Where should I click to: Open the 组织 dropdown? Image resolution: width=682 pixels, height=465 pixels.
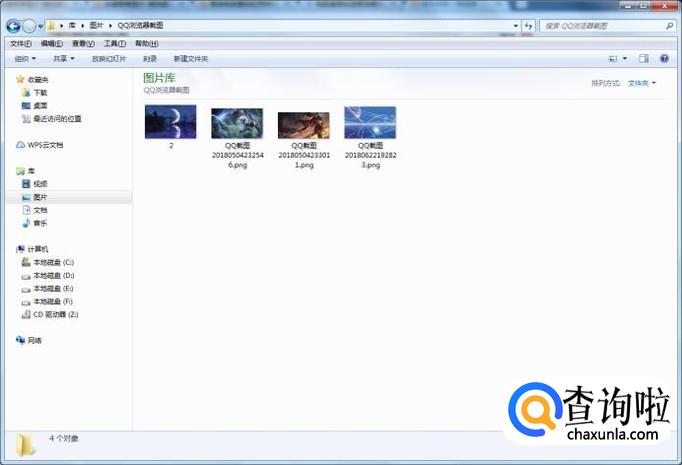click(x=25, y=59)
